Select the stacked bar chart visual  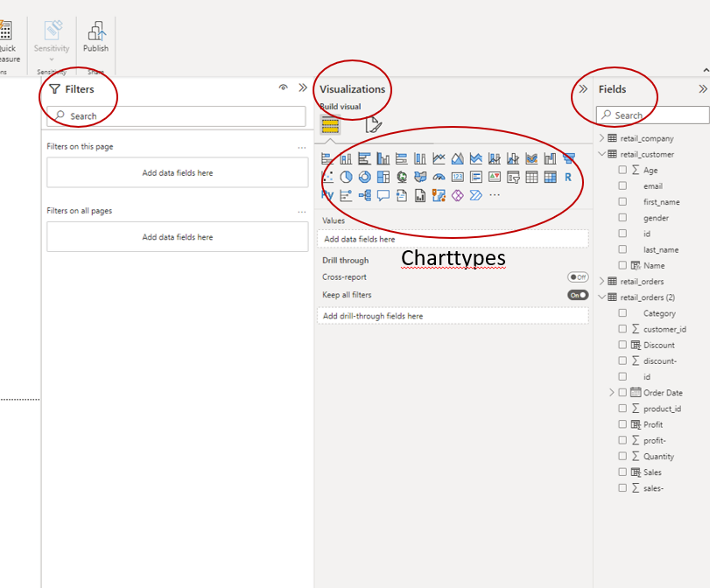[x=327, y=158]
